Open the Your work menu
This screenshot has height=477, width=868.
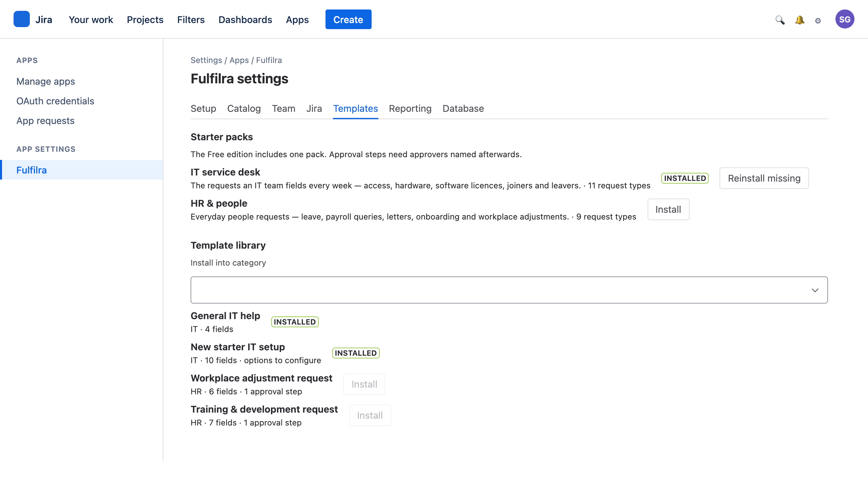(x=91, y=20)
